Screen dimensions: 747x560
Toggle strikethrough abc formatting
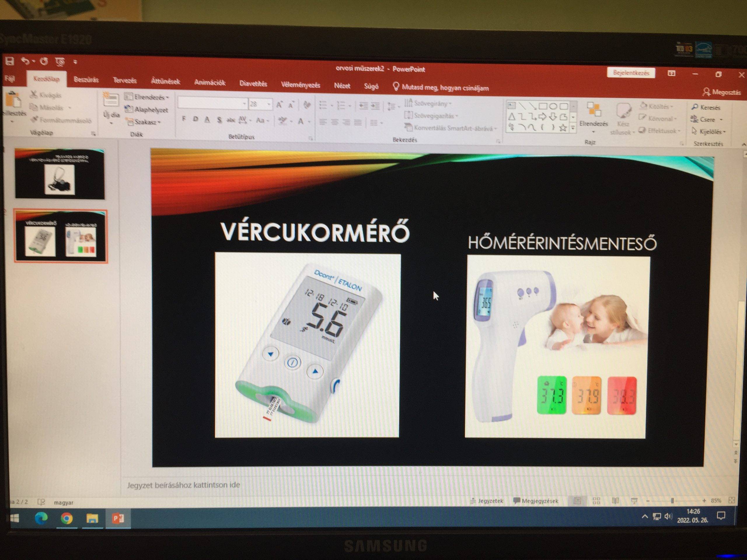tap(231, 120)
